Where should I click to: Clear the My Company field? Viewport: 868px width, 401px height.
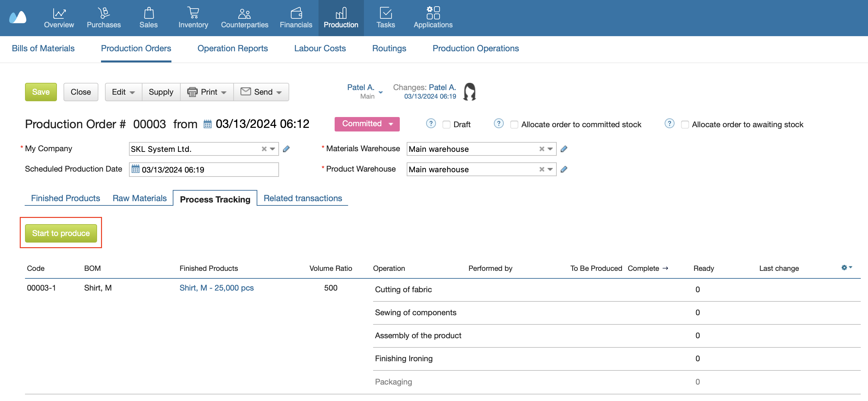pos(264,149)
